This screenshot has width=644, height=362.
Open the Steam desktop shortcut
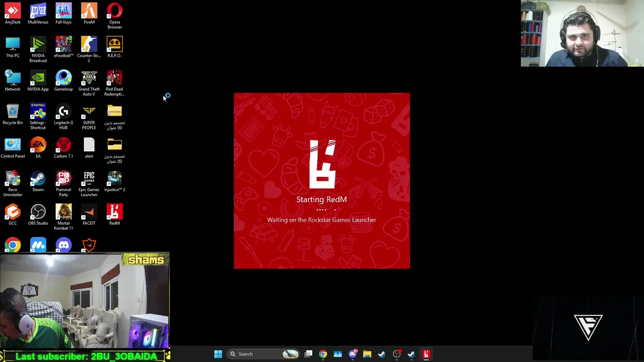pyautogui.click(x=38, y=182)
